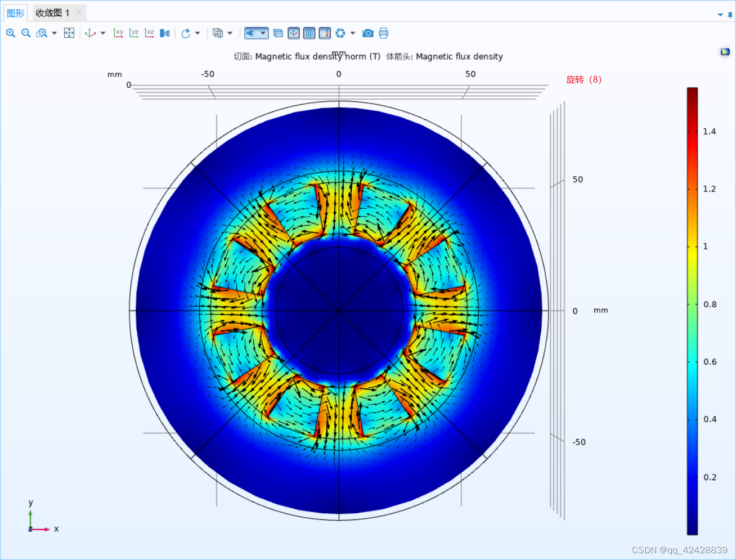The image size is (736, 560).
Task: Click the 0.2 legend value
Action: click(710, 477)
